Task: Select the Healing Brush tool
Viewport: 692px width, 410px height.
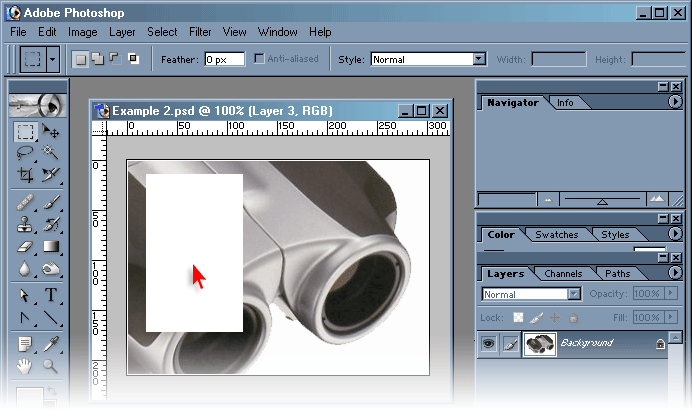Action: coord(25,203)
